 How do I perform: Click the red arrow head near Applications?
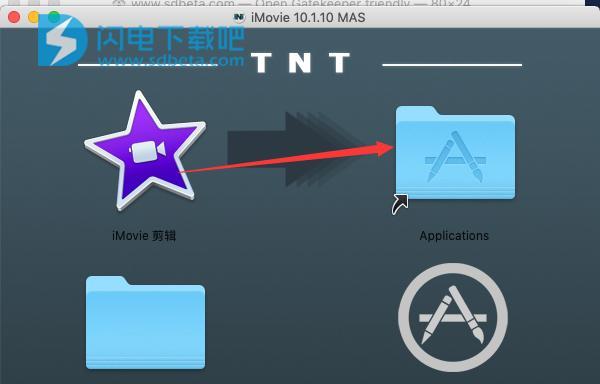(385, 149)
